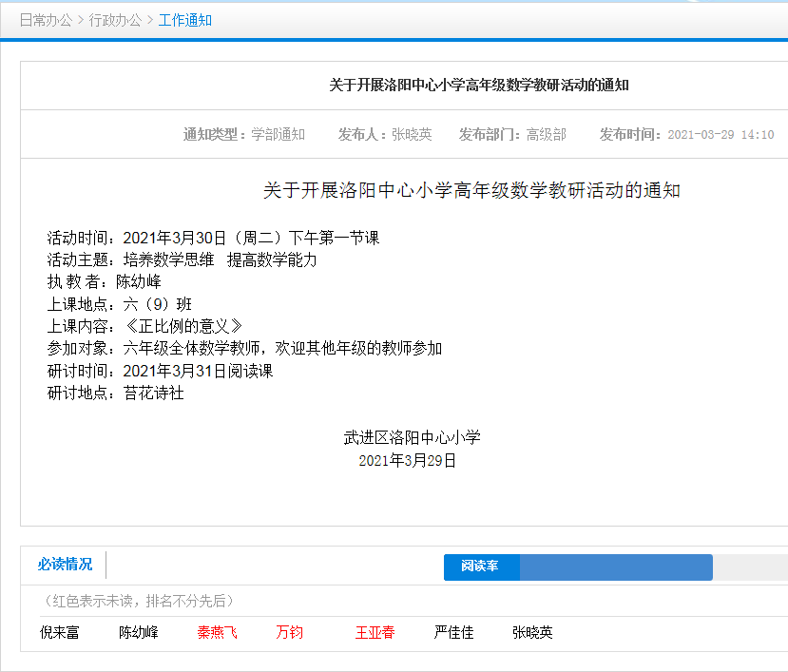The width and height of the screenshot is (788, 672).
Task: Click the 上课地点：六（9）班 line
Action: click(120, 304)
